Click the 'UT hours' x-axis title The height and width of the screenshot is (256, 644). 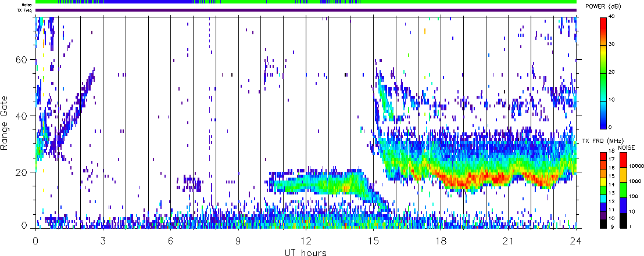click(306, 253)
